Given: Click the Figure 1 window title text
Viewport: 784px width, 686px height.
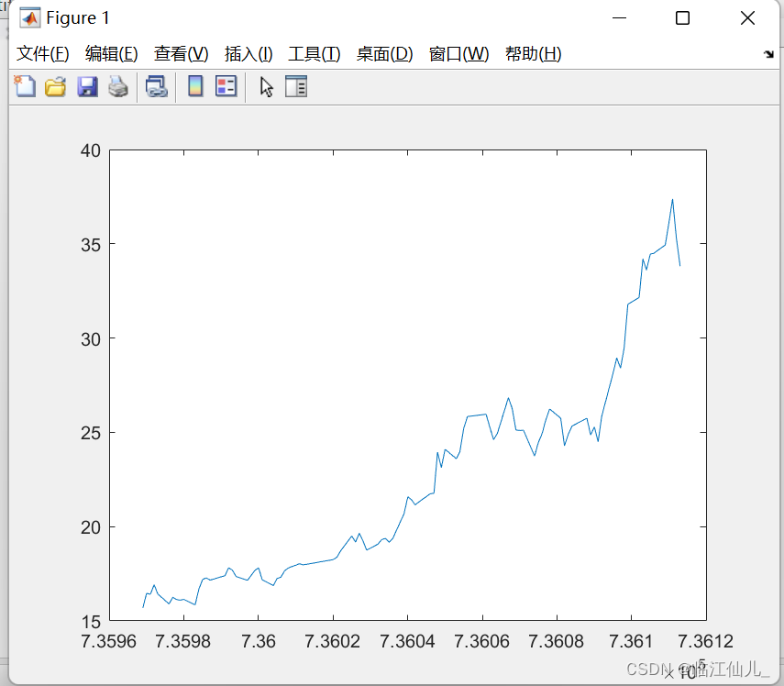Looking at the screenshot, I should tap(78, 18).
